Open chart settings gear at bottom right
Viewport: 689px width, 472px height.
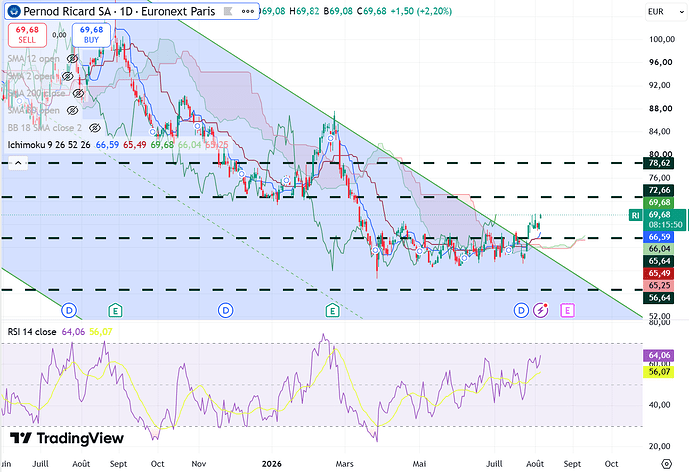[667, 464]
